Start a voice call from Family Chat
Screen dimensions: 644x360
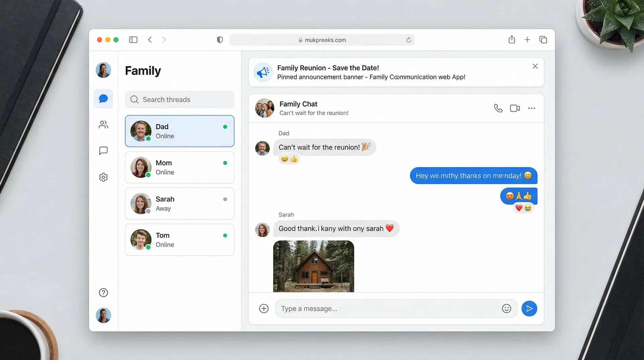click(x=498, y=108)
